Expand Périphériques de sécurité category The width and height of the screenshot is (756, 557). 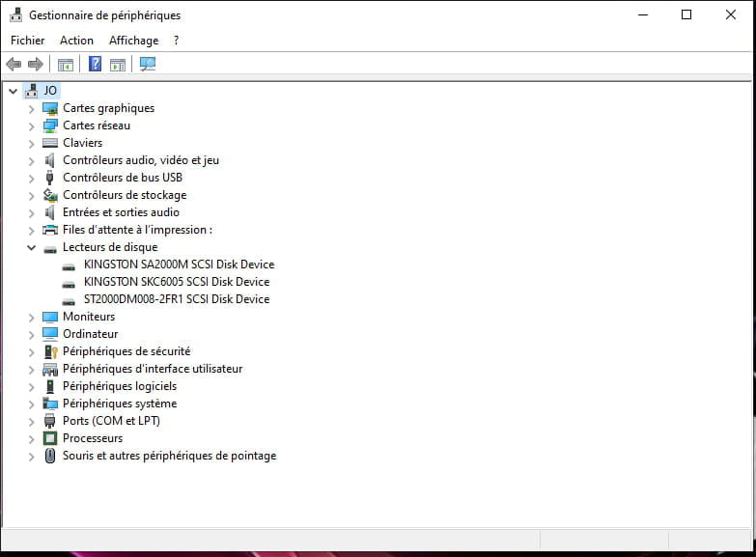[x=31, y=352]
